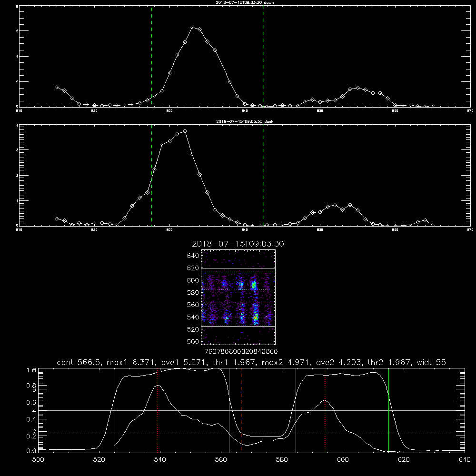Image resolution: width=476 pixels, height=476 pixels.
Task: Click the green dashed line near 828 in the dawn plot
Action: coord(151,56)
